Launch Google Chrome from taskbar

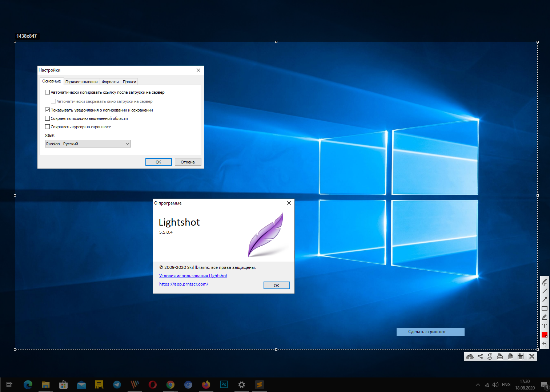[170, 384]
